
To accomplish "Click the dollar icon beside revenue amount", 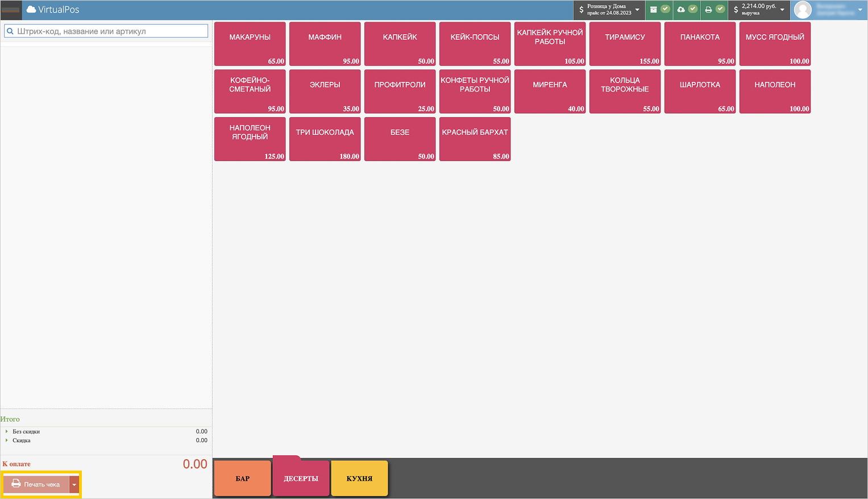I will 736,10.
